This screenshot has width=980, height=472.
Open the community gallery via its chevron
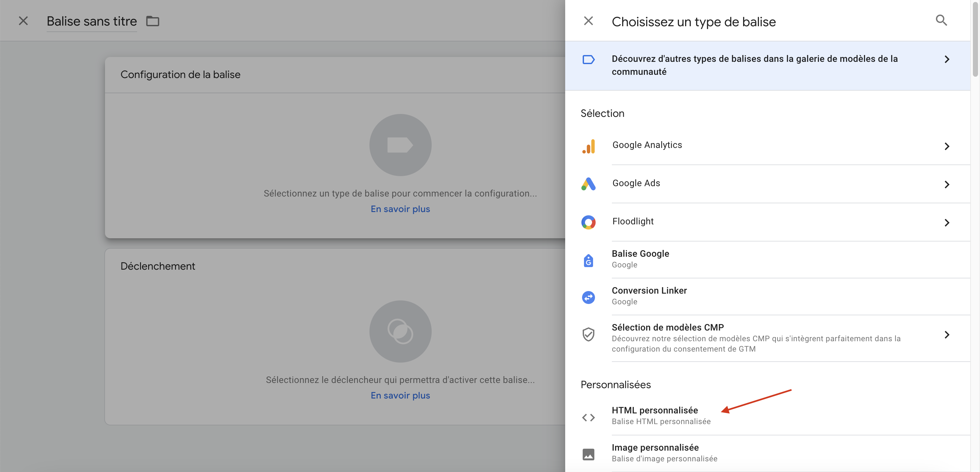coord(947,59)
